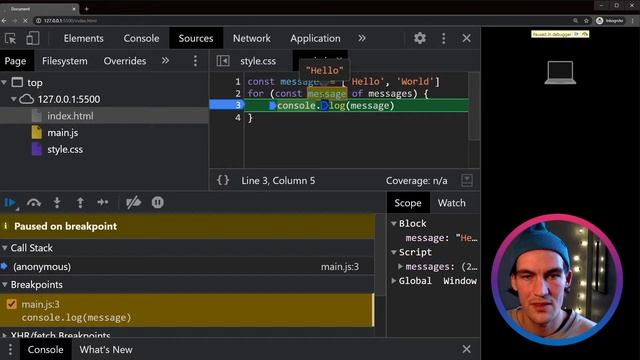
Task: Open the Incognito profile indicator
Action: [610, 20]
